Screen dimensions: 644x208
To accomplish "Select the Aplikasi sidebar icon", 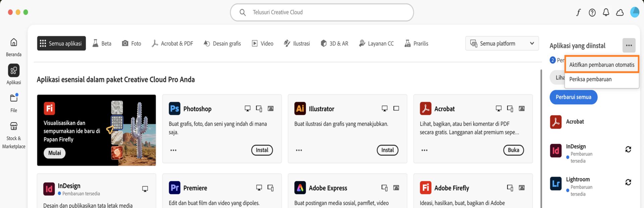I will pos(14,70).
